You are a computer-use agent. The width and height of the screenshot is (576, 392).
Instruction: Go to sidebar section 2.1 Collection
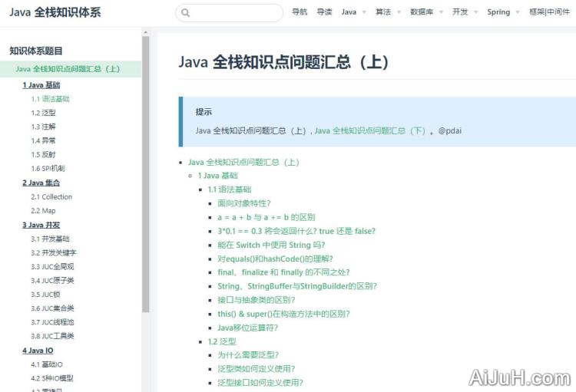coord(51,197)
